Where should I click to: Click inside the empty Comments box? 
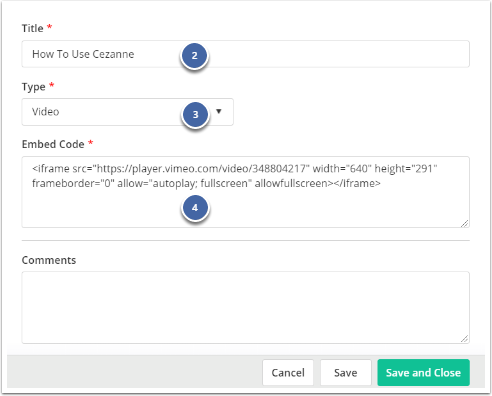point(246,307)
